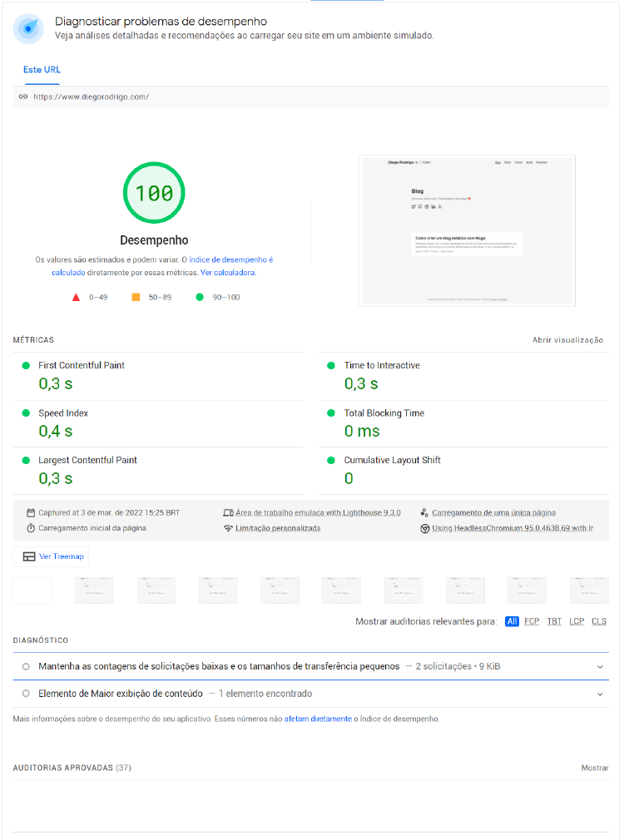This screenshot has height=840, width=639.
Task: Click the green dot beside Total Blocking Time
Action: (x=331, y=413)
